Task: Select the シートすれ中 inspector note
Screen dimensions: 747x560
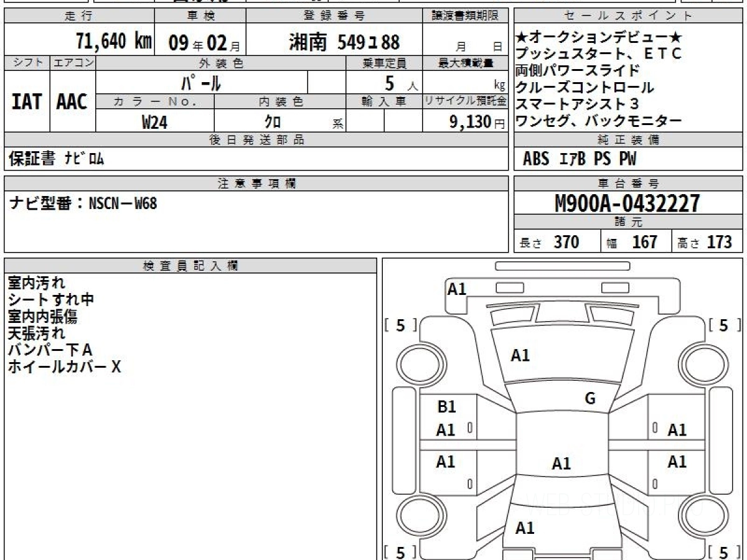Action: click(50, 300)
